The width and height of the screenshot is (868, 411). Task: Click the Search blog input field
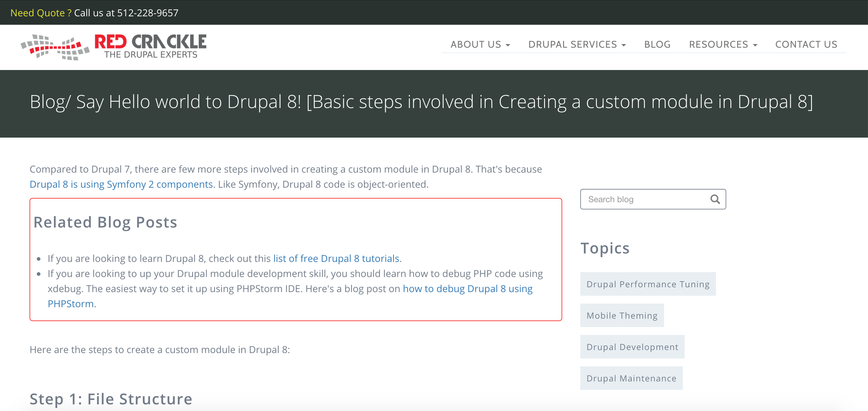653,199
